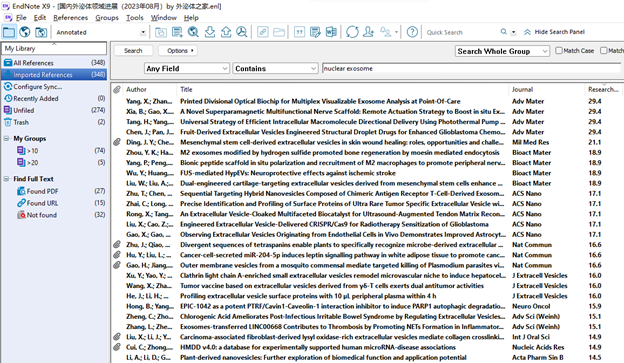Click New Reference toolbar icon
The width and height of the screenshot is (624, 363).
click(x=177, y=32)
